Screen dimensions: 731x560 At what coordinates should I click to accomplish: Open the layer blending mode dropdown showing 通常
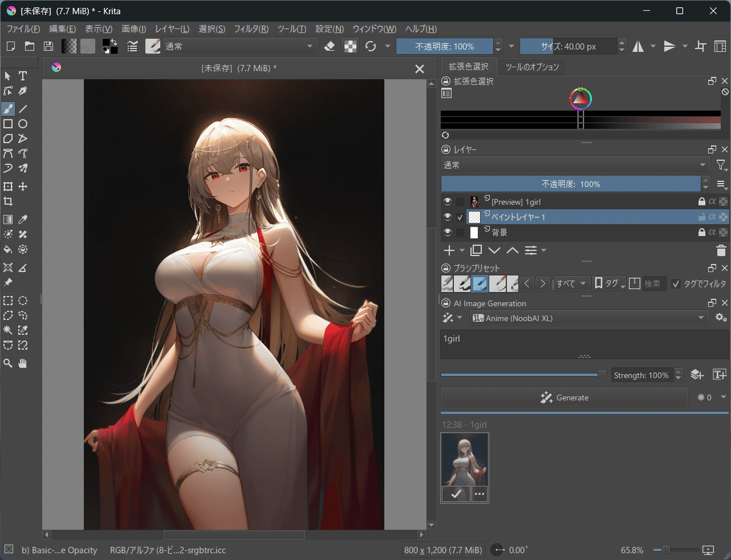click(573, 165)
